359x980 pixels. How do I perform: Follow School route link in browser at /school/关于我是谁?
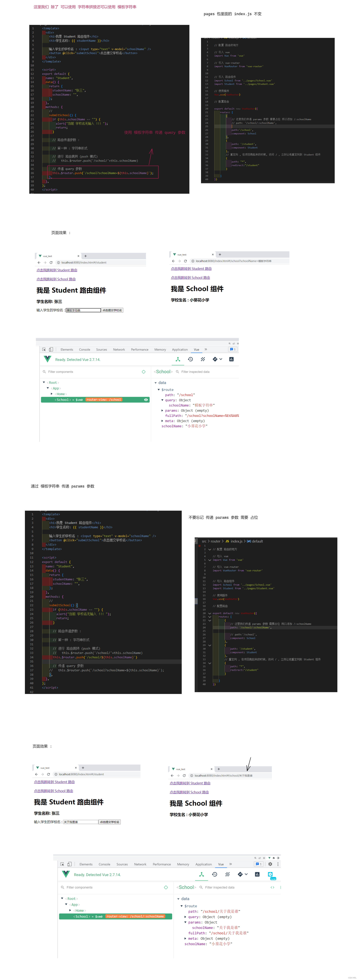[189, 792]
